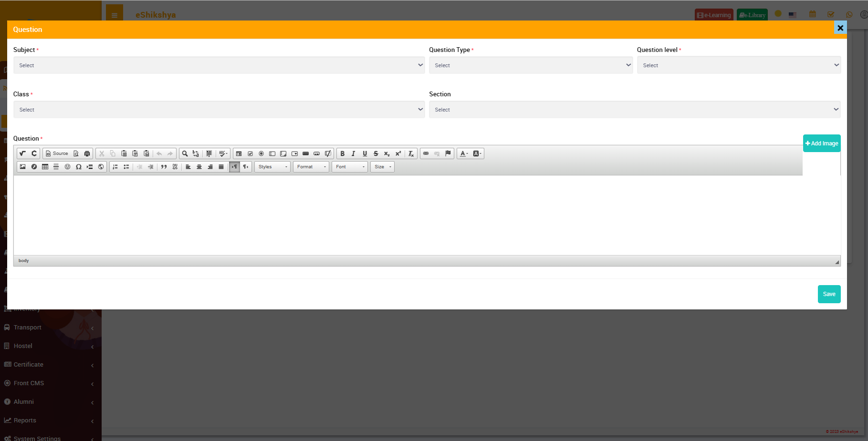Open the Transport sidebar menu
The height and width of the screenshot is (441, 868).
coord(27,328)
